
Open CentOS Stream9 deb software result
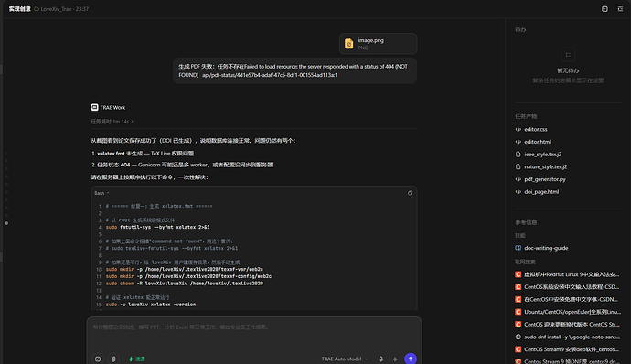point(572,349)
